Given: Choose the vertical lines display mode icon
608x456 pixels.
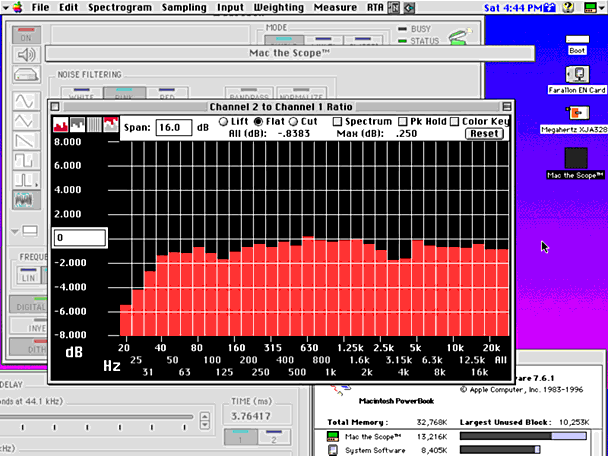Looking at the screenshot, I should (94, 124).
